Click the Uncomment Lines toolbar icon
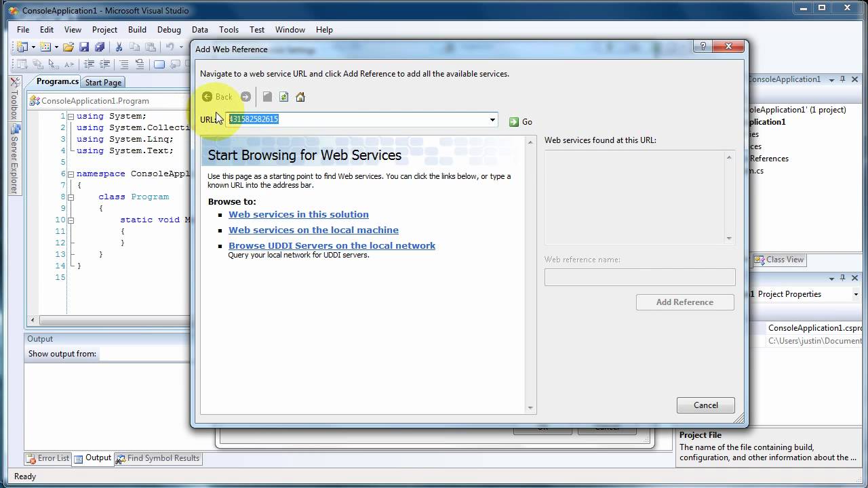The width and height of the screenshot is (868, 488). click(x=140, y=64)
